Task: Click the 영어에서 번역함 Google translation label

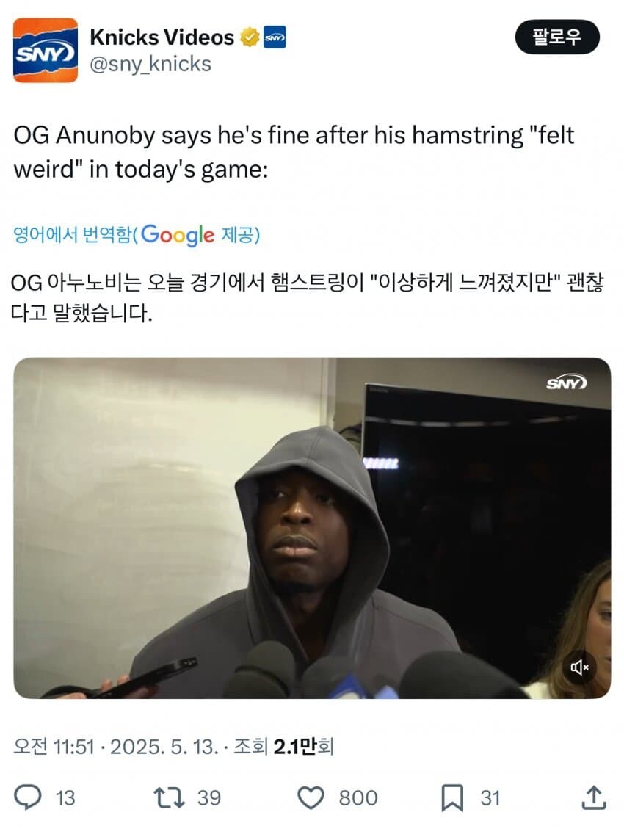Action: click(x=137, y=235)
